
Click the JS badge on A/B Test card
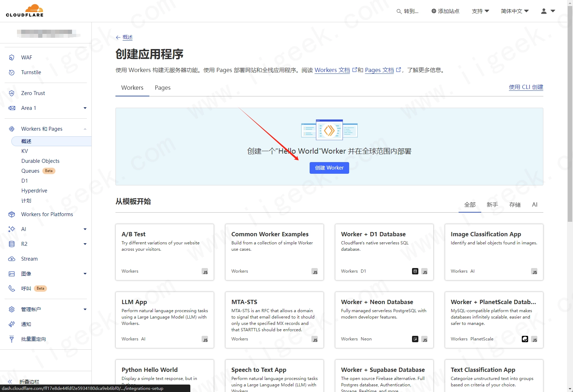(205, 272)
